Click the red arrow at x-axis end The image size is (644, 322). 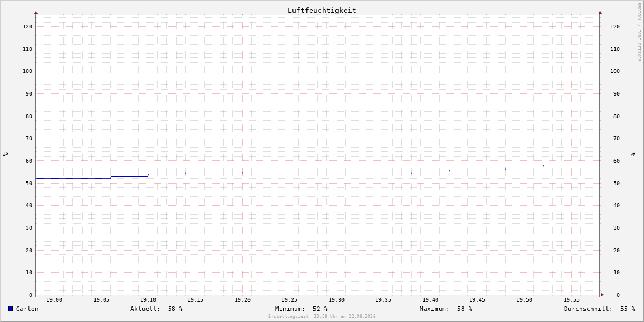(602, 295)
